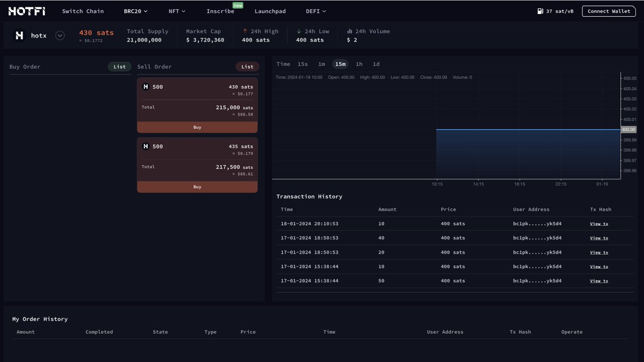
Task: Select the 1h chart interval
Action: (x=359, y=64)
